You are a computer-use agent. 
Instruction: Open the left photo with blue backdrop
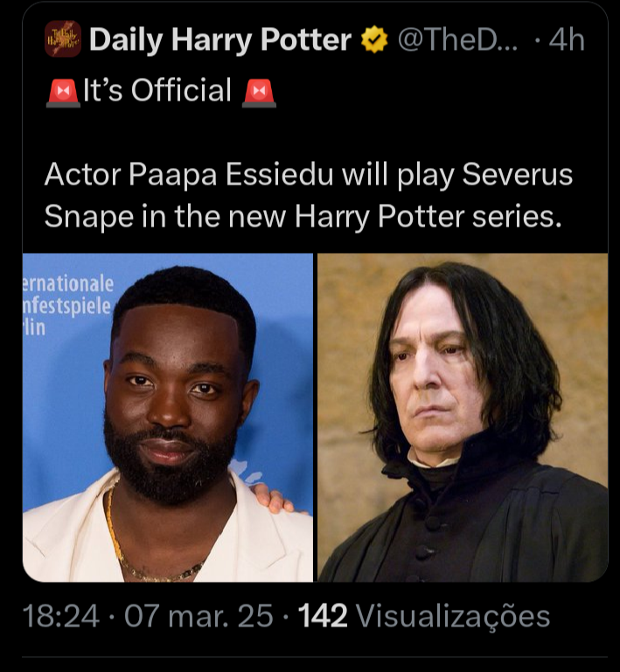click(168, 417)
